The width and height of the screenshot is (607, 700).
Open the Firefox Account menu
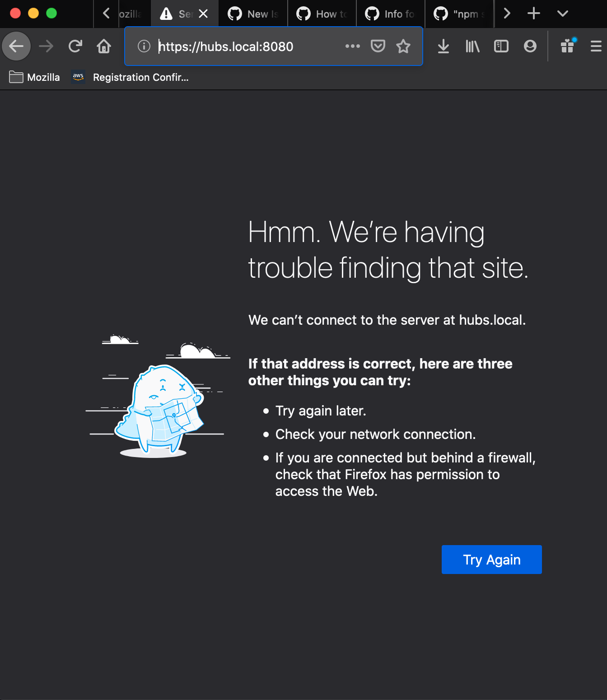(530, 46)
